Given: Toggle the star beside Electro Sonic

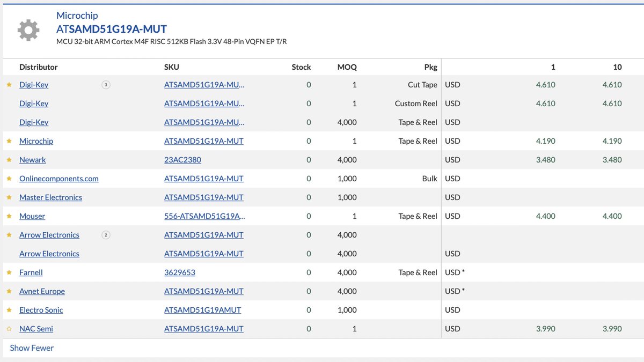Looking at the screenshot, I should [x=9, y=310].
